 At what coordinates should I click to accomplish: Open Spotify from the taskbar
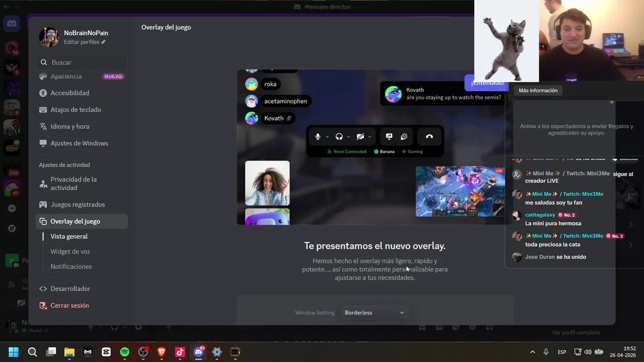[x=125, y=352]
